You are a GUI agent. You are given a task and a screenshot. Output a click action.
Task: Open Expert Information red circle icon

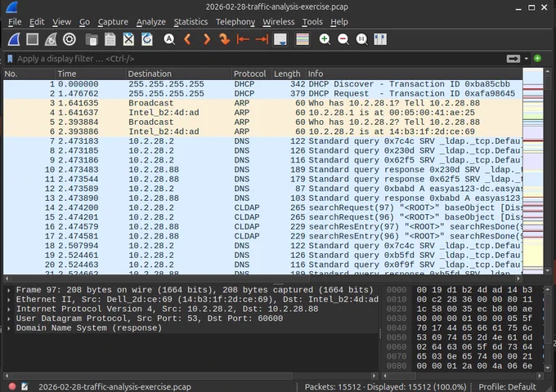(12, 386)
